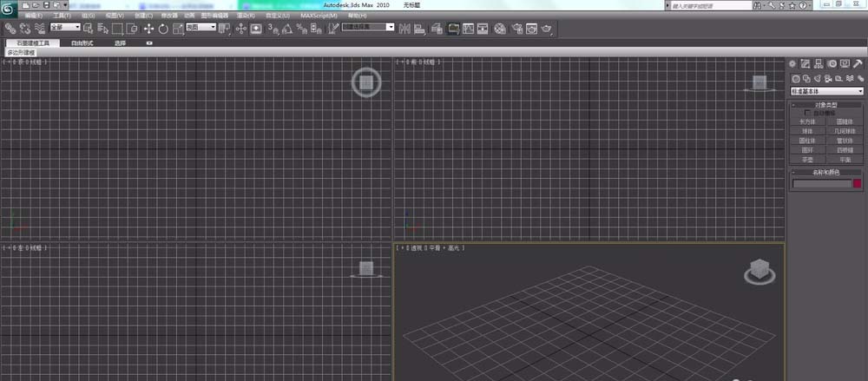Screen dimensions: 868x381
Task: Open the Motion panel wheel icon
Action: point(832,64)
